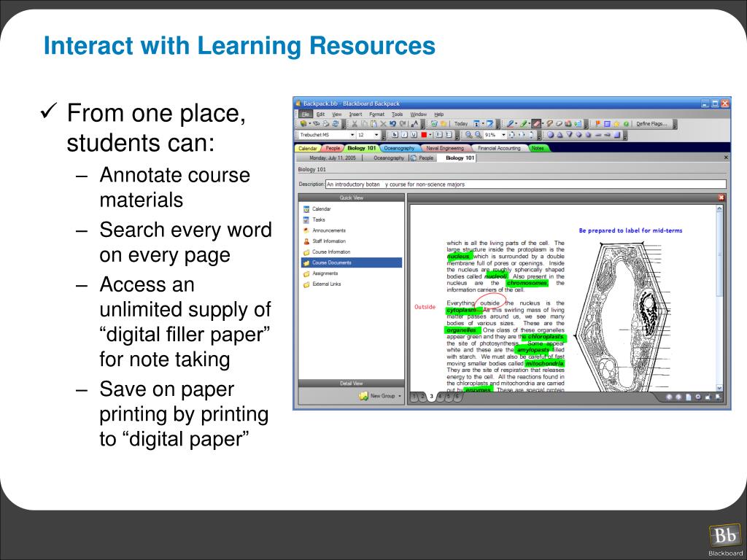Image resolution: width=747 pixels, height=560 pixels.
Task: Click the Undo arrow icon
Action: point(392,124)
